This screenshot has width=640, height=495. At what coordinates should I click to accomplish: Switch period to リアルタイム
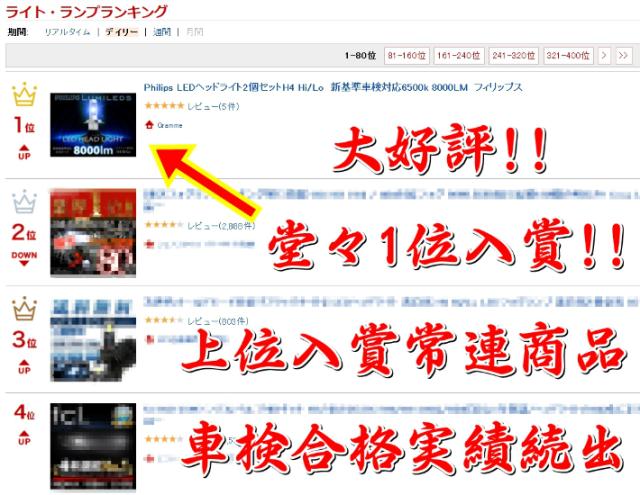[67, 31]
